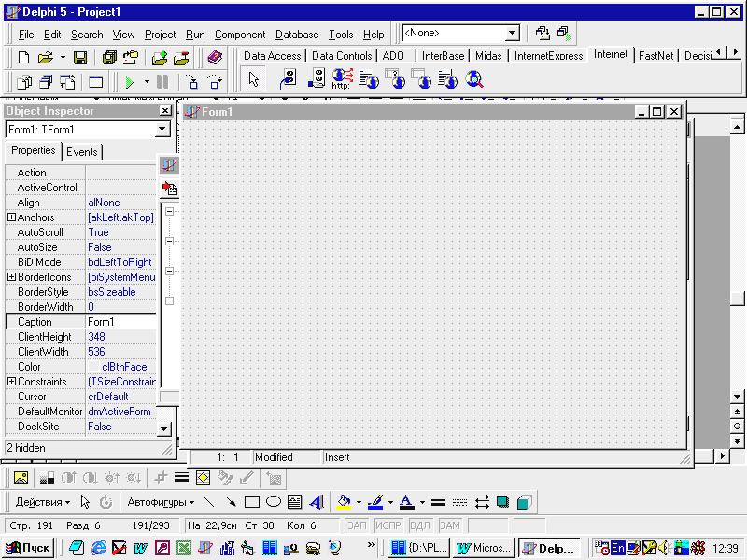Click the Line Color brush swatch
The image size is (747, 560).
click(376, 502)
